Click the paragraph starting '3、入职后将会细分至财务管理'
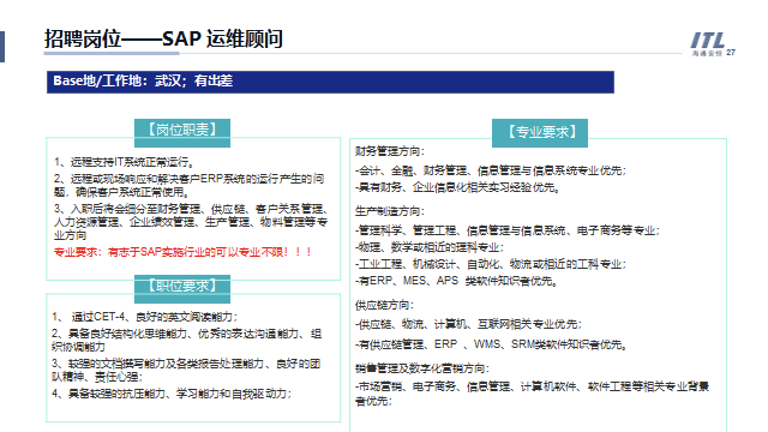Viewport: 768px width, 432px height. pos(191,222)
